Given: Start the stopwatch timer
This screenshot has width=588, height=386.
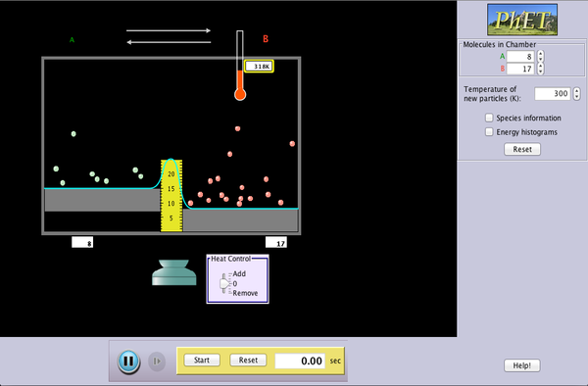Looking at the screenshot, I should click(x=202, y=361).
